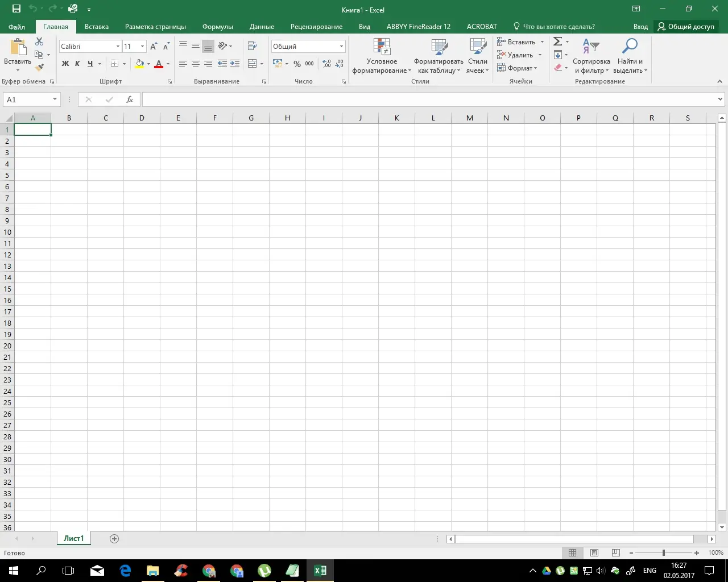The image size is (728, 582).
Task: Open the Calibri font name dropdown
Action: coord(118,47)
